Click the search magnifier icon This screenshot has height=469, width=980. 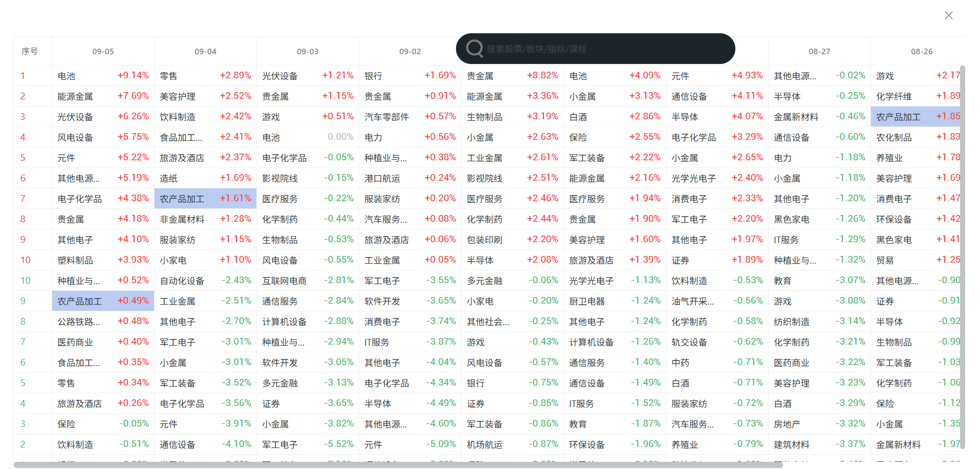(x=474, y=49)
